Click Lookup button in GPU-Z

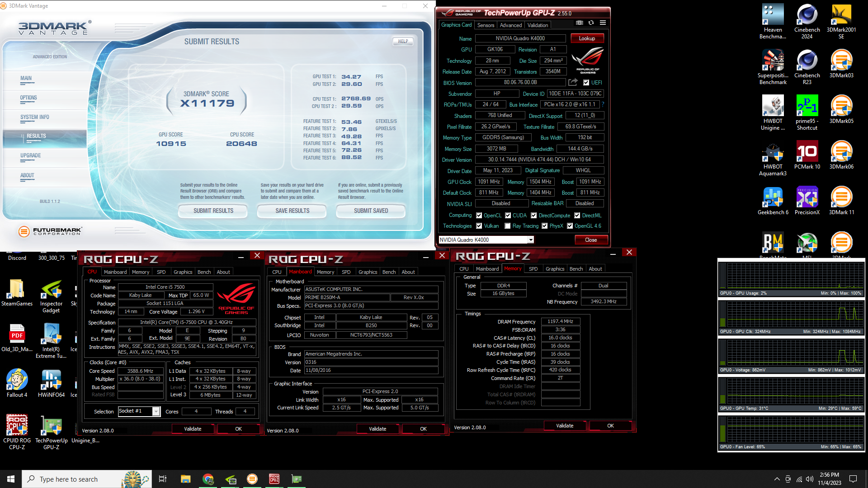[587, 38]
